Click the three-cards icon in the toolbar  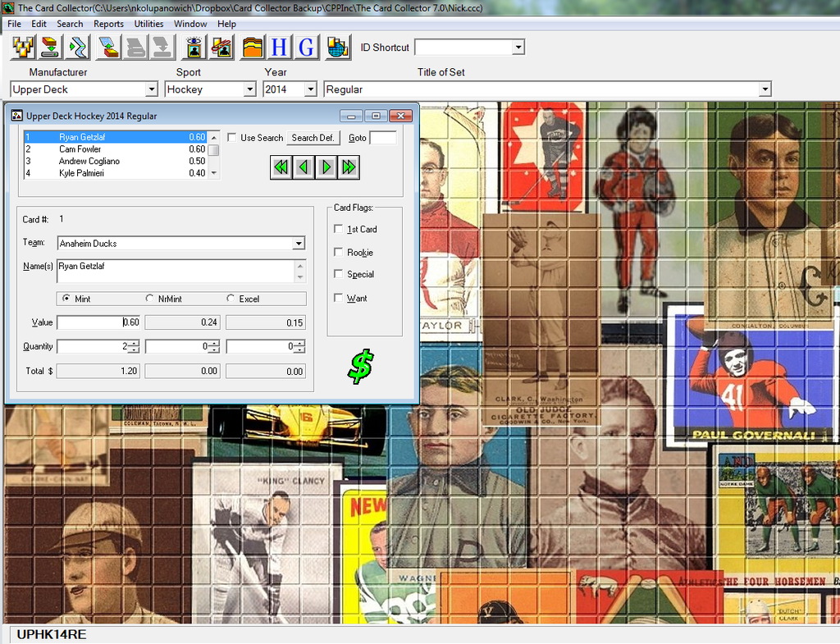point(24,47)
